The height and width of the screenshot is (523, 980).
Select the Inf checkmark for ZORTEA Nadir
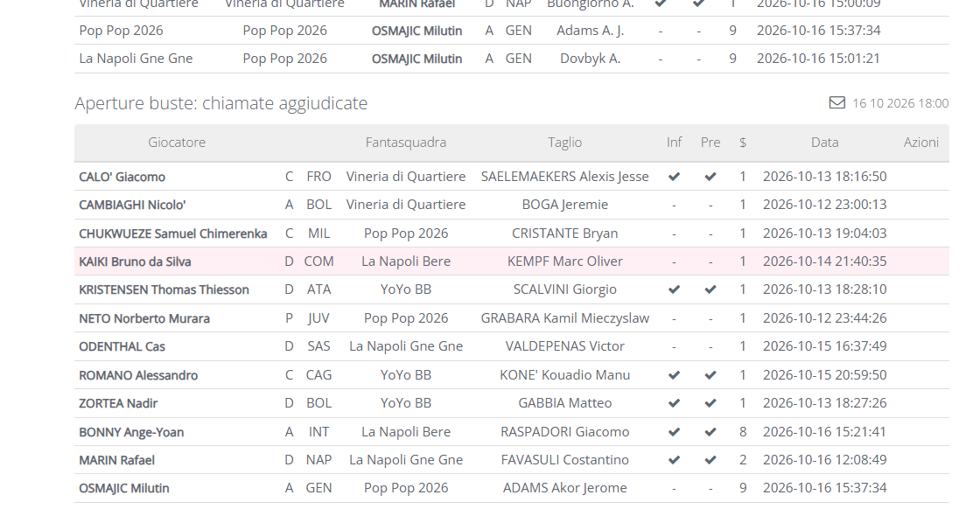coord(674,404)
